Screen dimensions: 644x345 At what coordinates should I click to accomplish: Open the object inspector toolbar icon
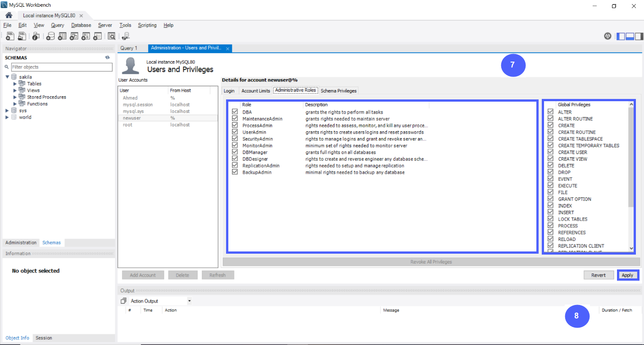(36, 36)
